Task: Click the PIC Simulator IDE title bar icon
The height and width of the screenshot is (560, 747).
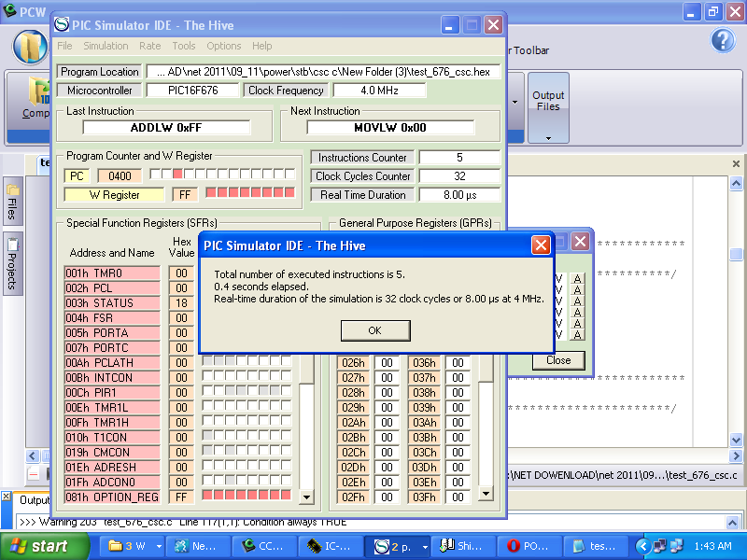Action: pos(62,25)
